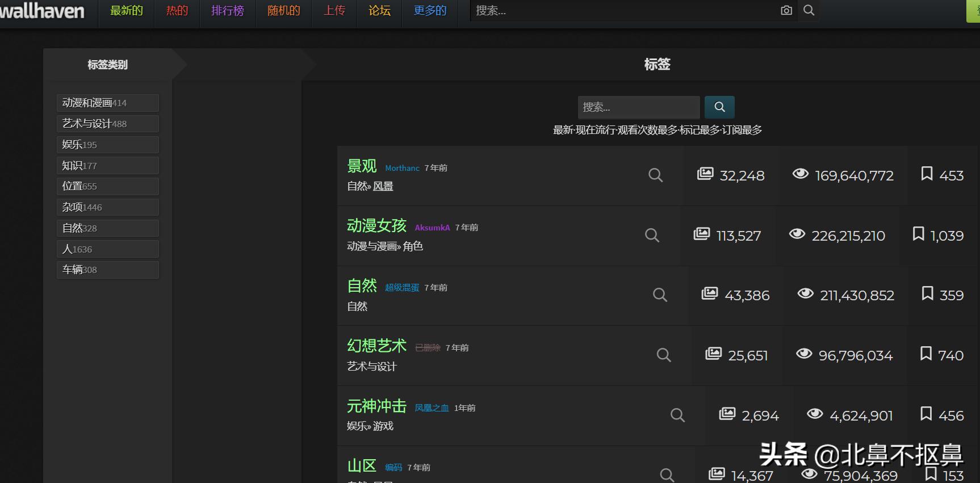Expand the 更多的 navigation menu
This screenshot has height=483, width=980.
[x=430, y=11]
